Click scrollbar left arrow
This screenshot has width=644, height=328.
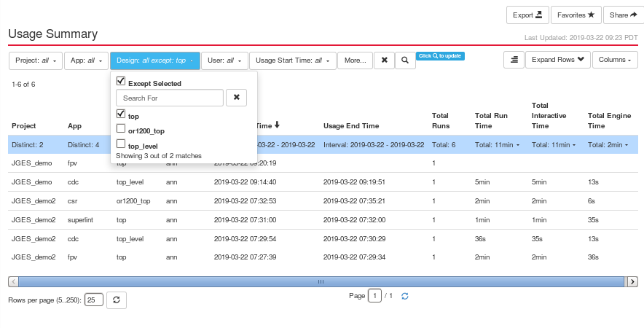(13, 281)
